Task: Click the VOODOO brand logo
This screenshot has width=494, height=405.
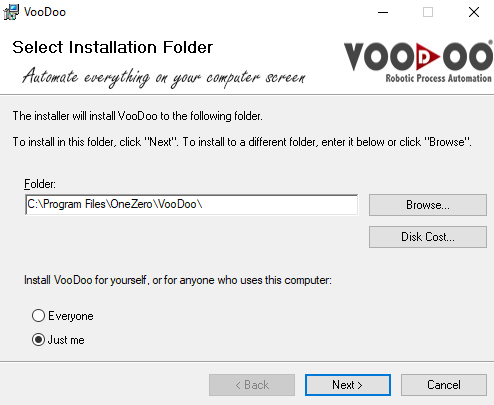Action: [418, 61]
